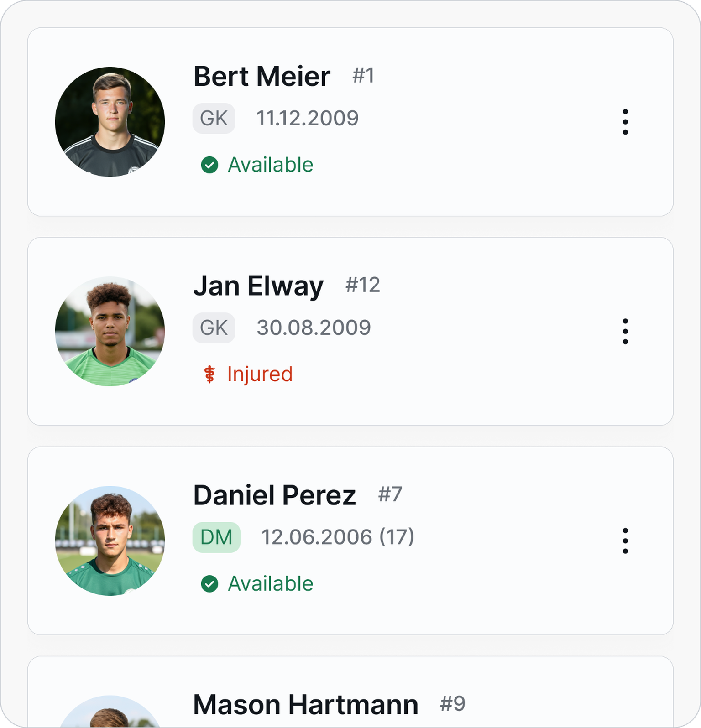The image size is (701, 728).
Task: Click the green checkmark icon beside Bert Meier's status
Action: point(209,165)
